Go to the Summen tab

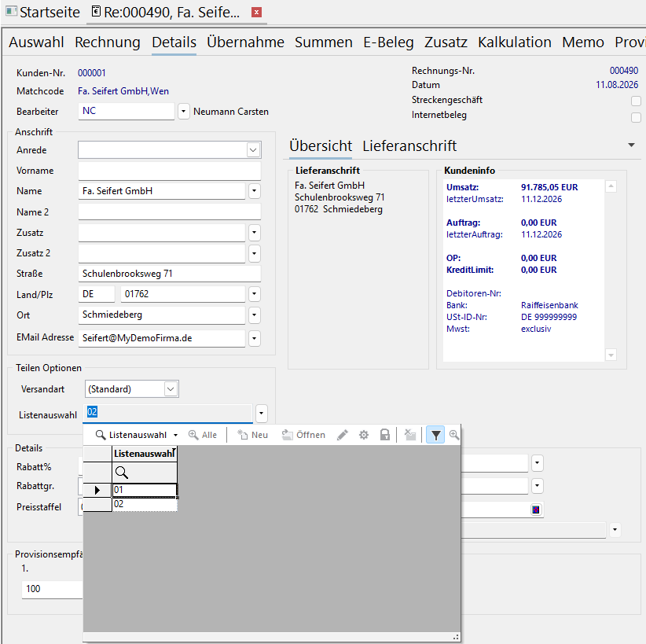tap(324, 42)
